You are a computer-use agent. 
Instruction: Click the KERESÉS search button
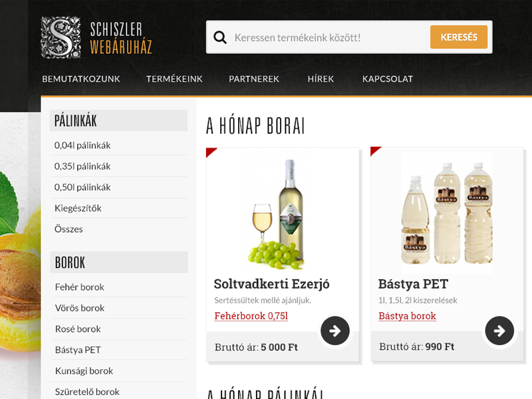459,37
